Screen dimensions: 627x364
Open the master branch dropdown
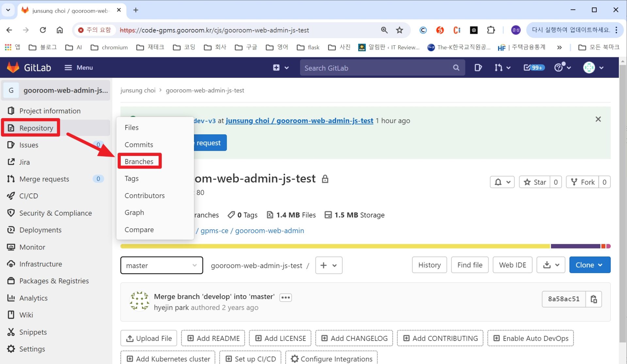[x=161, y=265]
